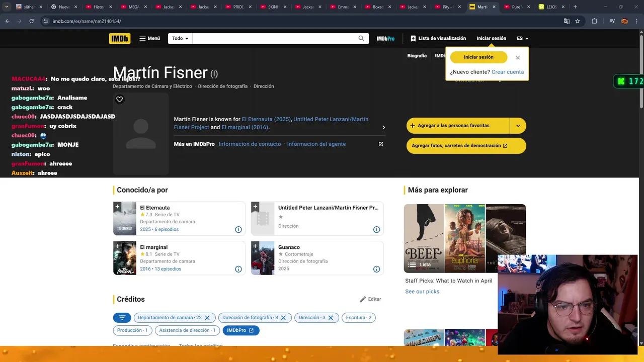Open the Todo search category dropdown
The width and height of the screenshot is (644, 362).
tap(180, 39)
